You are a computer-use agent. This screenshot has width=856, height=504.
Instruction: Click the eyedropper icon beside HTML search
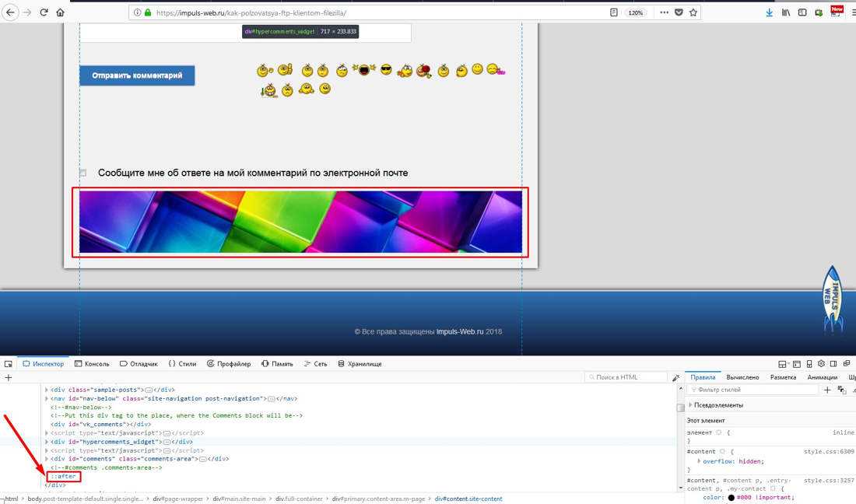(675, 377)
